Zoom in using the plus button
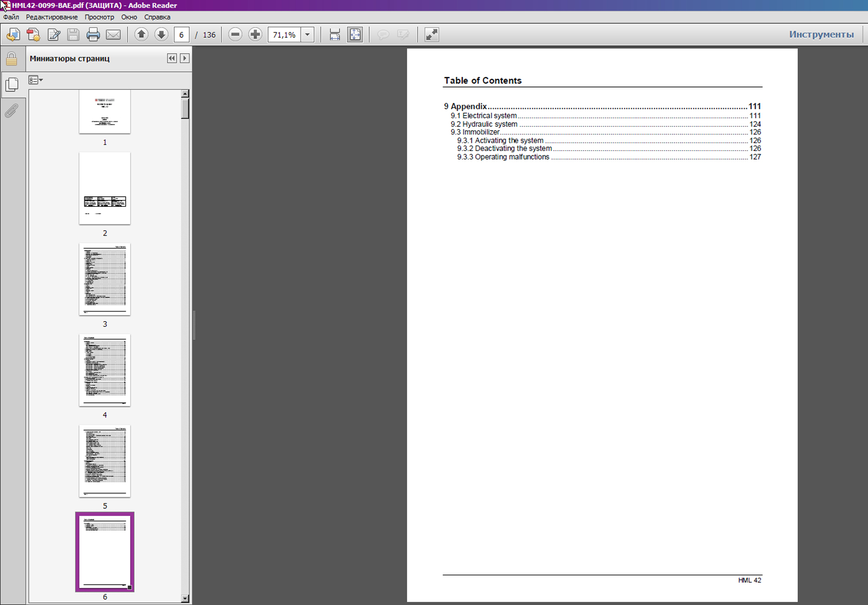The height and width of the screenshot is (605, 868). 255,34
